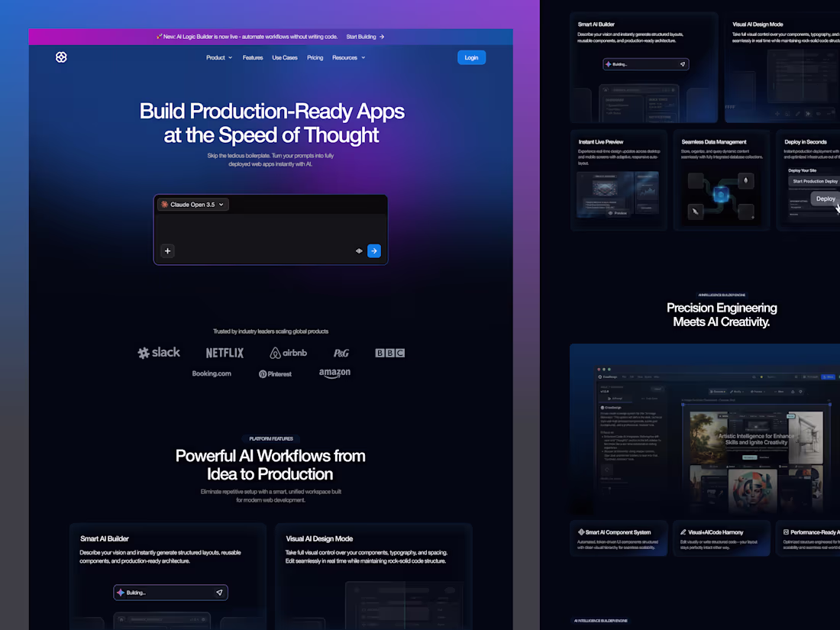Click the Powerful AI Workflows heading
The height and width of the screenshot is (630, 840).
270,464
